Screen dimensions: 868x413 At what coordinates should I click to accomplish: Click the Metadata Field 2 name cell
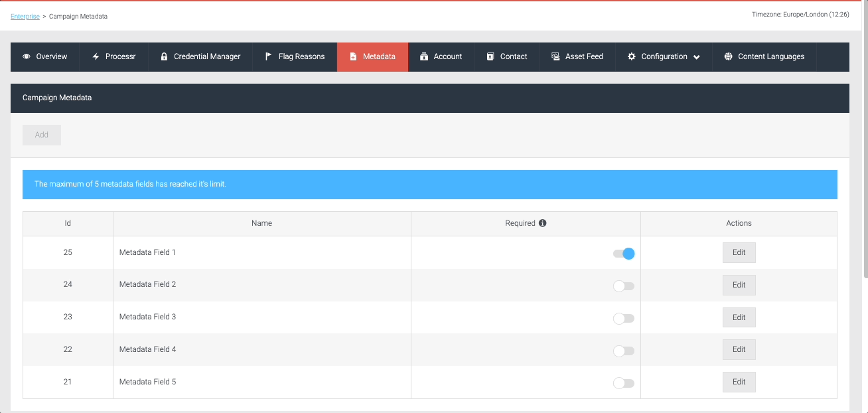pyautogui.click(x=262, y=285)
